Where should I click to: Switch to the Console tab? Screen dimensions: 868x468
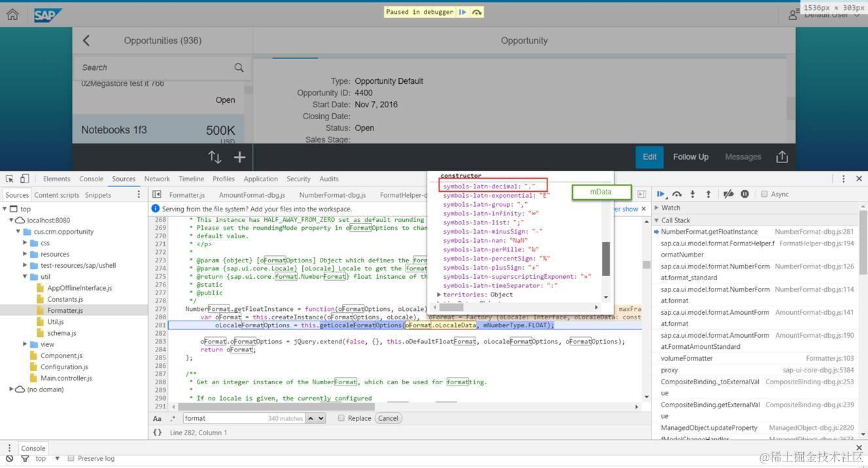pos(91,179)
